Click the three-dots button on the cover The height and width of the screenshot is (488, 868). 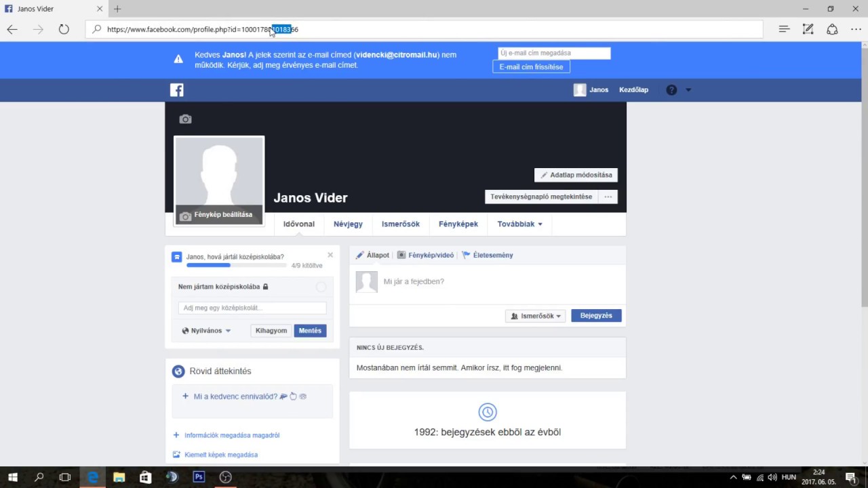click(x=608, y=197)
